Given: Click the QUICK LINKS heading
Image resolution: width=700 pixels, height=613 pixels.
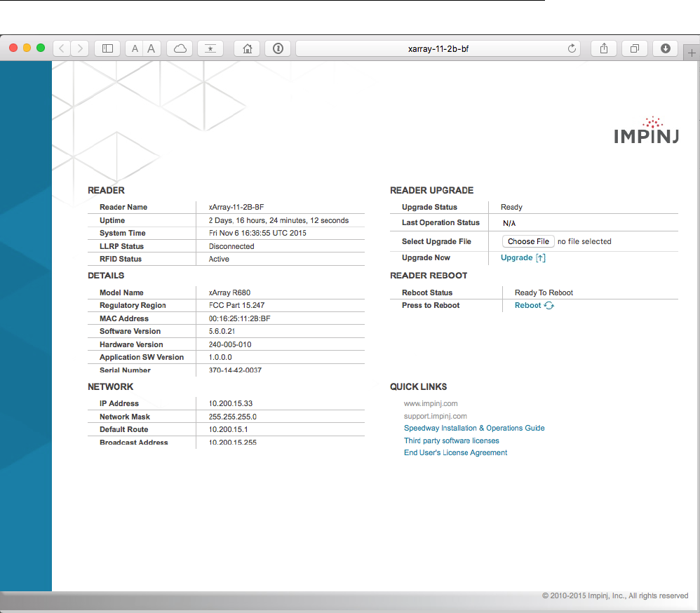Looking at the screenshot, I should pyautogui.click(x=418, y=386).
